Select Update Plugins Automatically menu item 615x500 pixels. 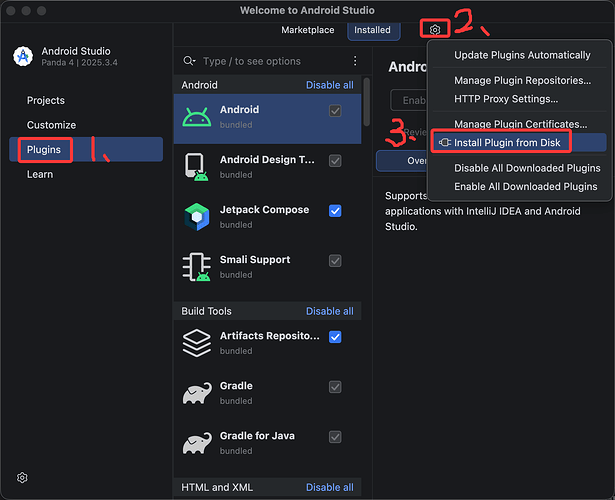(x=519, y=55)
